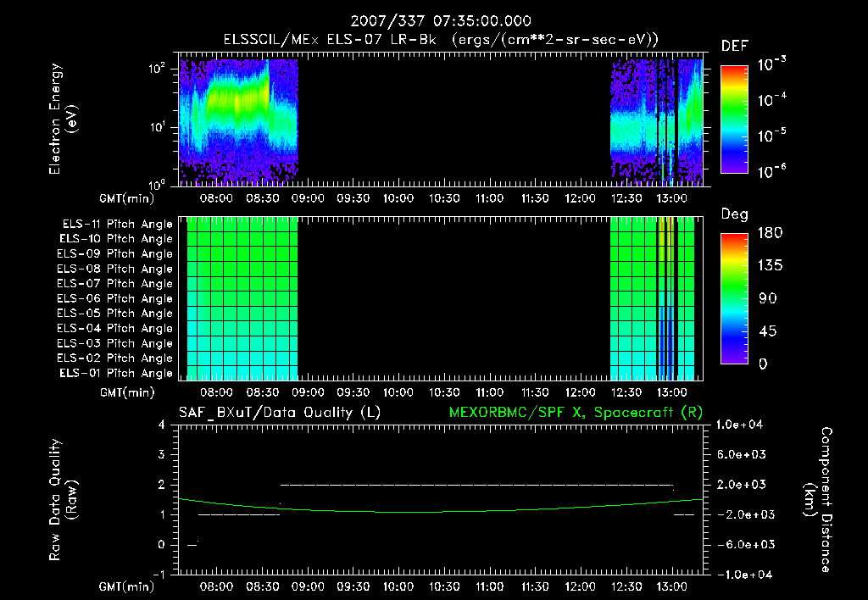This screenshot has width=868, height=600.
Task: Click the 'DEF' color scale label
Action: point(734,47)
